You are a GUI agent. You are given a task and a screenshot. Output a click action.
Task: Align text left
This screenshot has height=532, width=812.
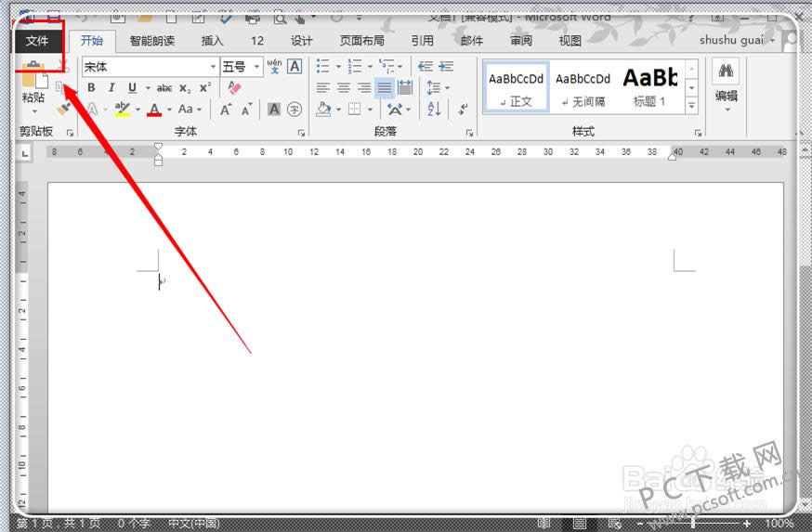pyautogui.click(x=323, y=87)
